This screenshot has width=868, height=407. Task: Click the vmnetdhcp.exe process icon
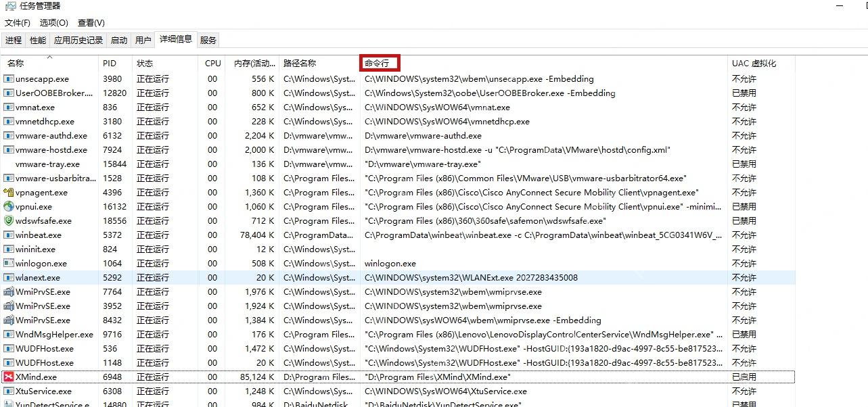[x=9, y=122]
